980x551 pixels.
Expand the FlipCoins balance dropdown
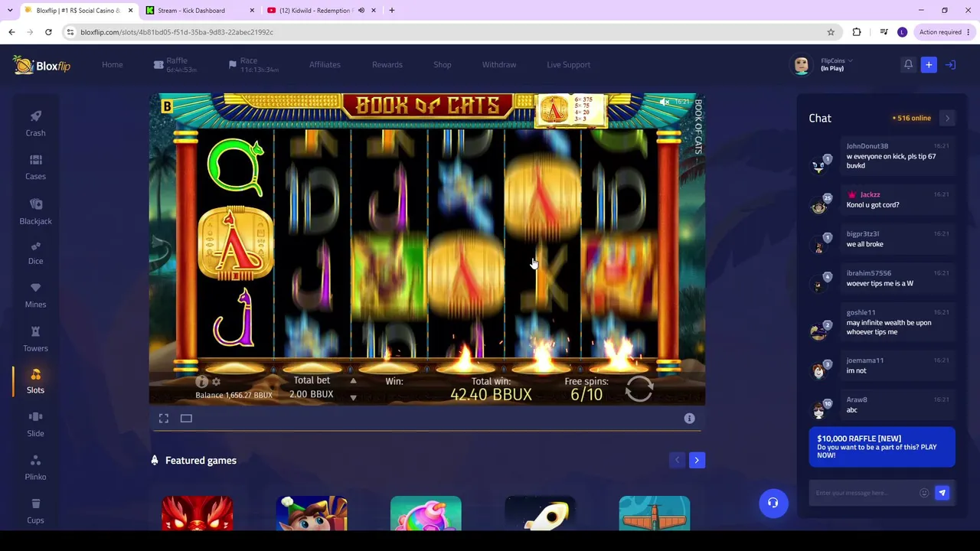tap(836, 60)
